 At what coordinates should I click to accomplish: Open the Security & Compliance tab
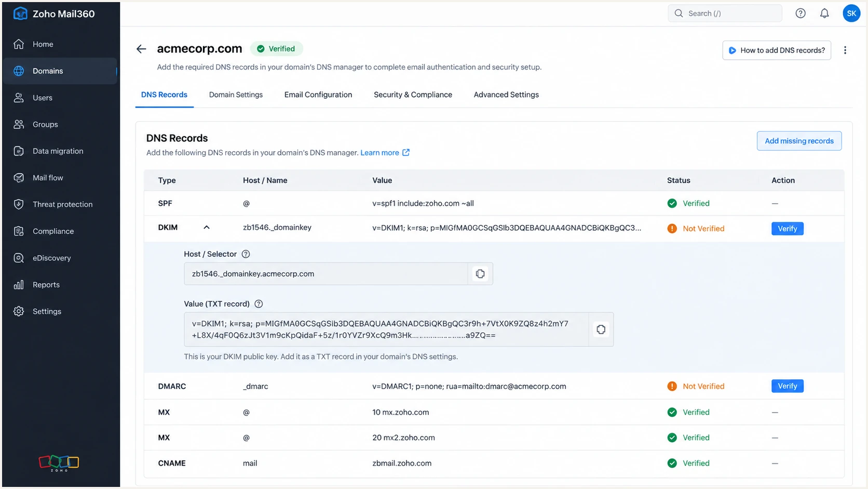(413, 95)
